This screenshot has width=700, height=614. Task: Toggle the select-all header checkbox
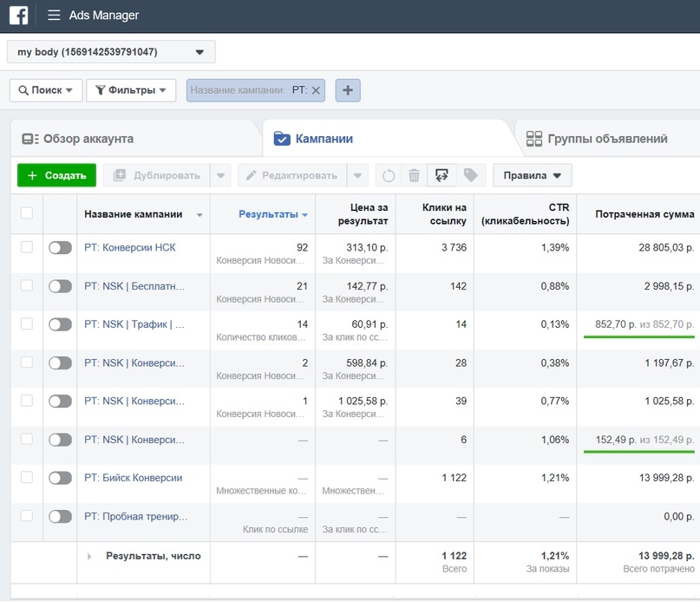tap(27, 212)
